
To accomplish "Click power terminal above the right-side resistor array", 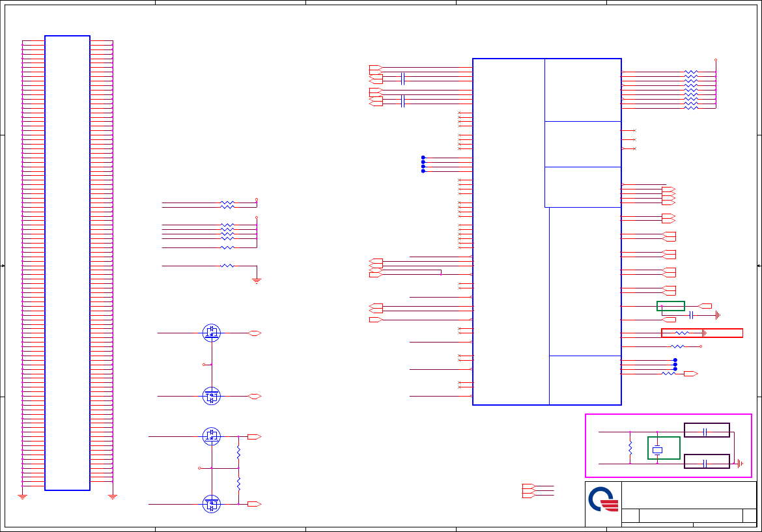I will point(716,60).
